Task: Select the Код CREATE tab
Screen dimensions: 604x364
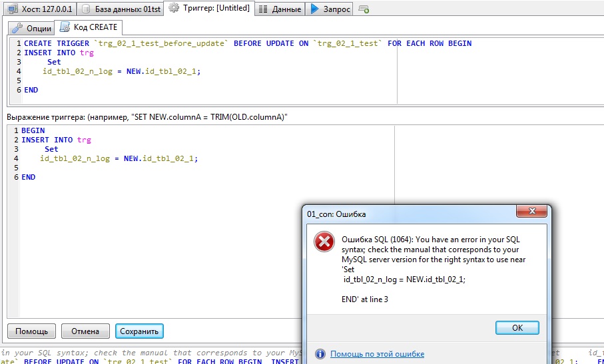Action: point(89,28)
